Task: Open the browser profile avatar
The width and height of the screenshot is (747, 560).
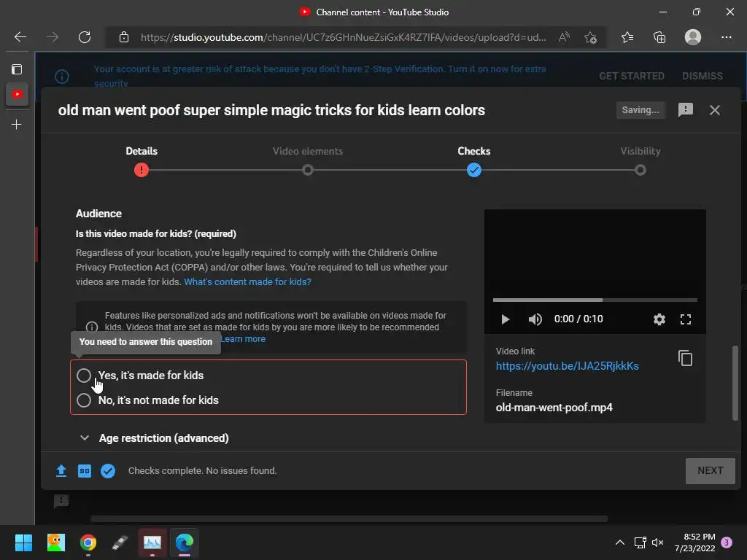Action: coord(692,37)
